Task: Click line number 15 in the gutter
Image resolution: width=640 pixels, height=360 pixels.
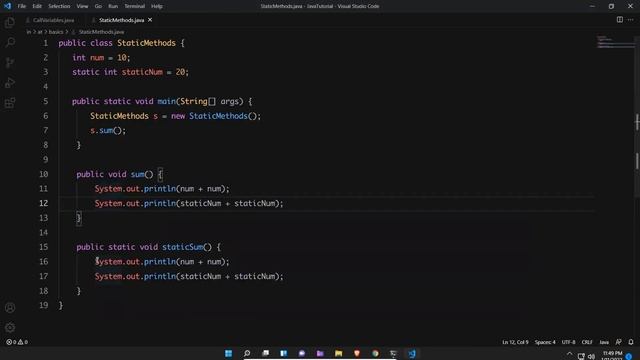Action: [x=43, y=247]
